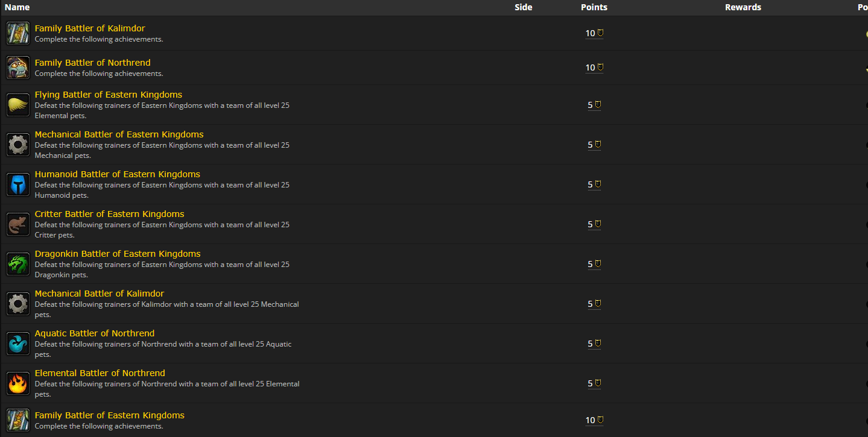
Task: Click 10 points value for Family Battler of Northrend
Action: [594, 68]
